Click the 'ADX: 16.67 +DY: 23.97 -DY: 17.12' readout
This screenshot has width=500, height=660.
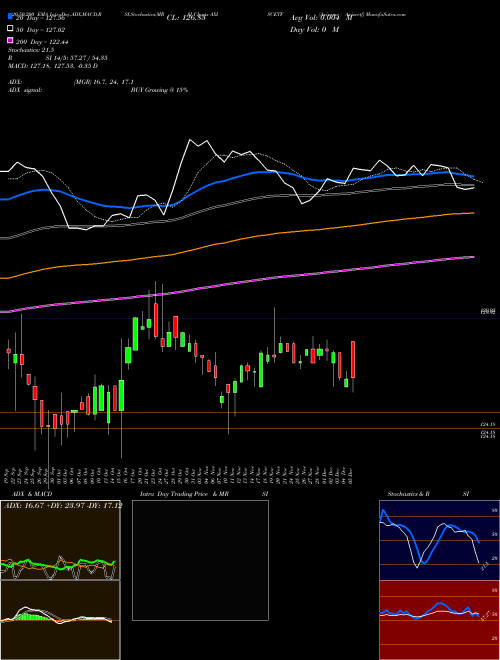(x=63, y=505)
